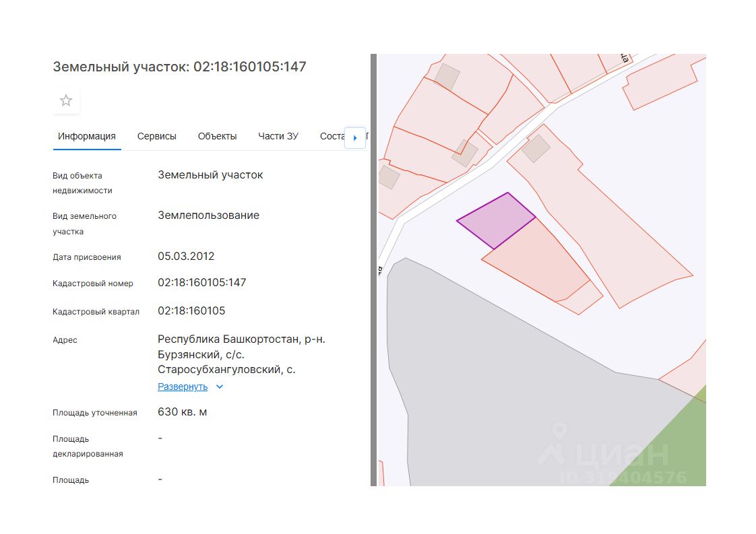The height and width of the screenshot is (534, 756).
Task: Click the date value 05.03.2012
Action: click(x=186, y=256)
